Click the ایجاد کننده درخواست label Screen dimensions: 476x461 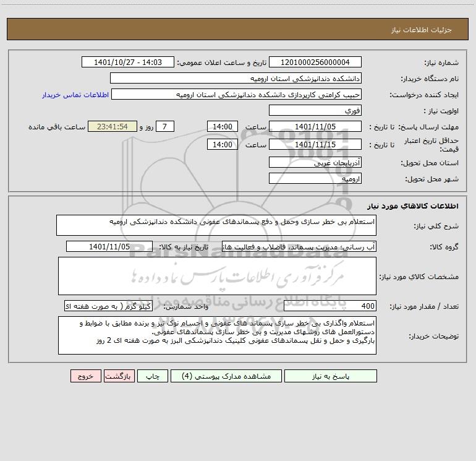424,95
